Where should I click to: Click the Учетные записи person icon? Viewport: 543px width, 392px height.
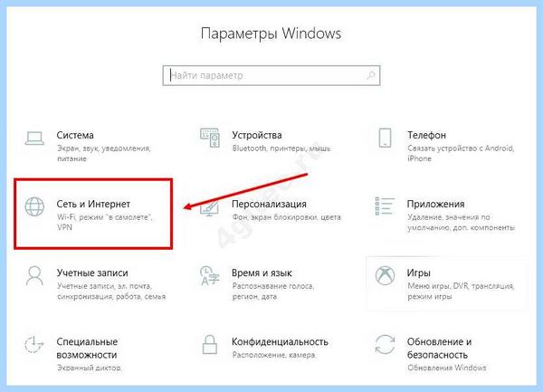pyautogui.click(x=34, y=275)
